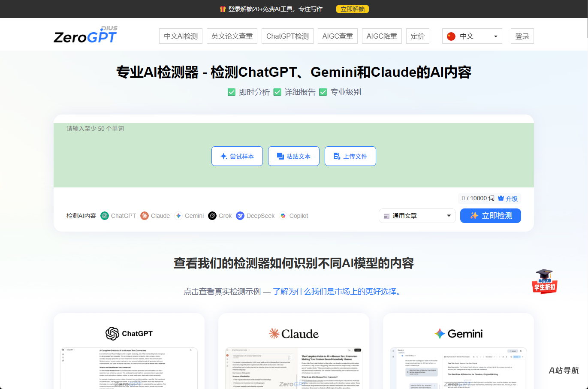Open the ChatGPT检测 menu item
Viewport: 588px width, 389px height.
point(287,36)
